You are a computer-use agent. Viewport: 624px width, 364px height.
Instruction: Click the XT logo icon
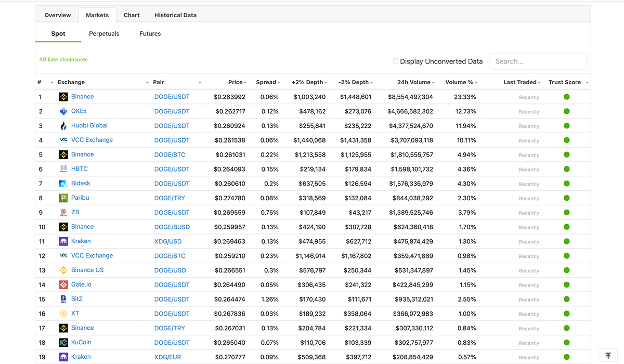pyautogui.click(x=63, y=314)
